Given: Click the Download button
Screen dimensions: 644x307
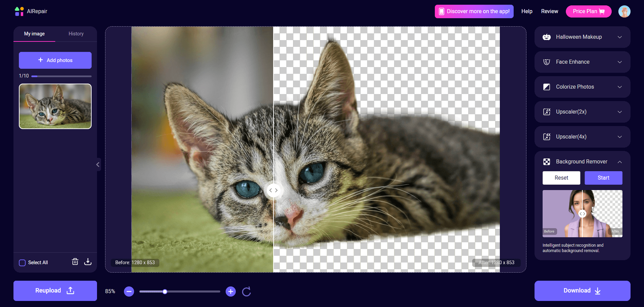Looking at the screenshot, I should (582, 290).
